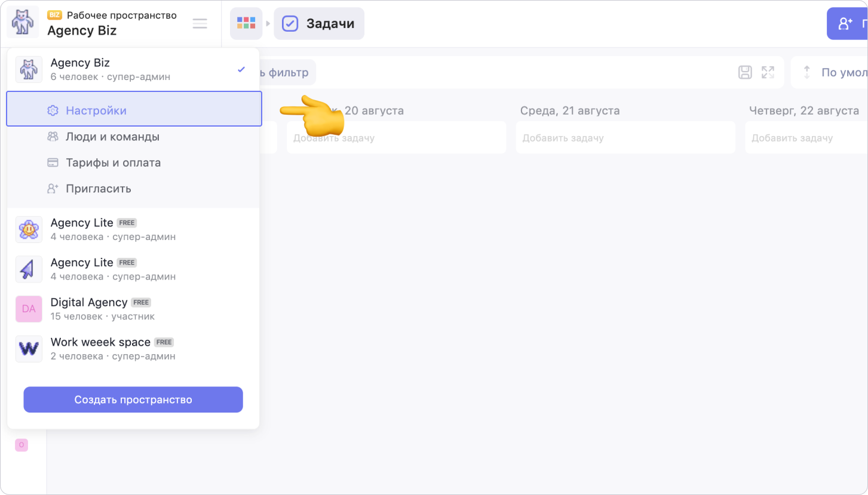Click the pink DA avatar of Digital Agency

pos(29,309)
